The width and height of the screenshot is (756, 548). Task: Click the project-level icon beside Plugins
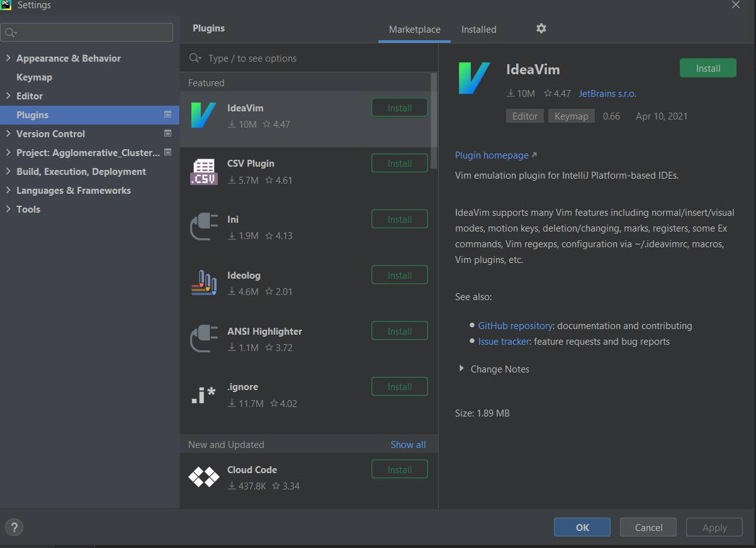coord(167,115)
